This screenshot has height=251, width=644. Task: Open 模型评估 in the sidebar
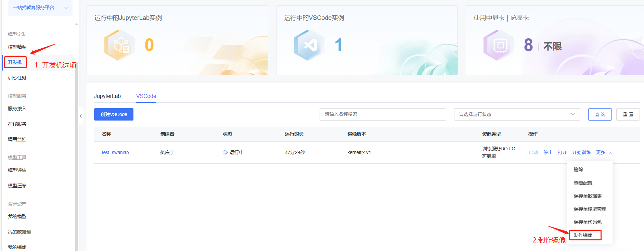click(x=17, y=170)
